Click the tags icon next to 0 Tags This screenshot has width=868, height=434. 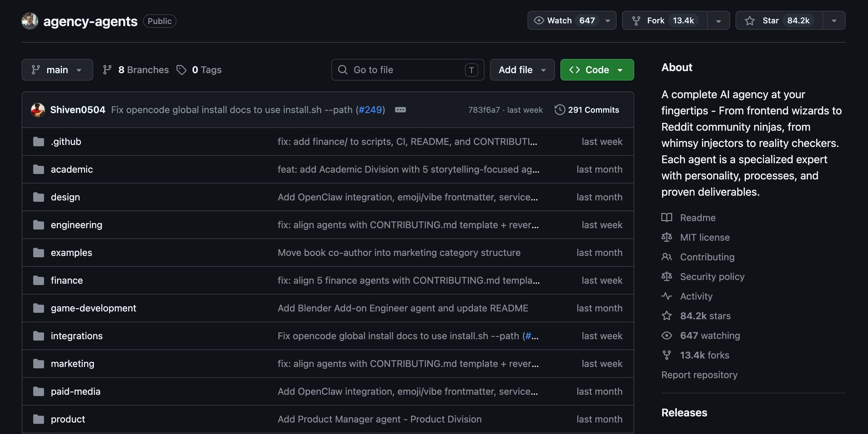coord(182,70)
